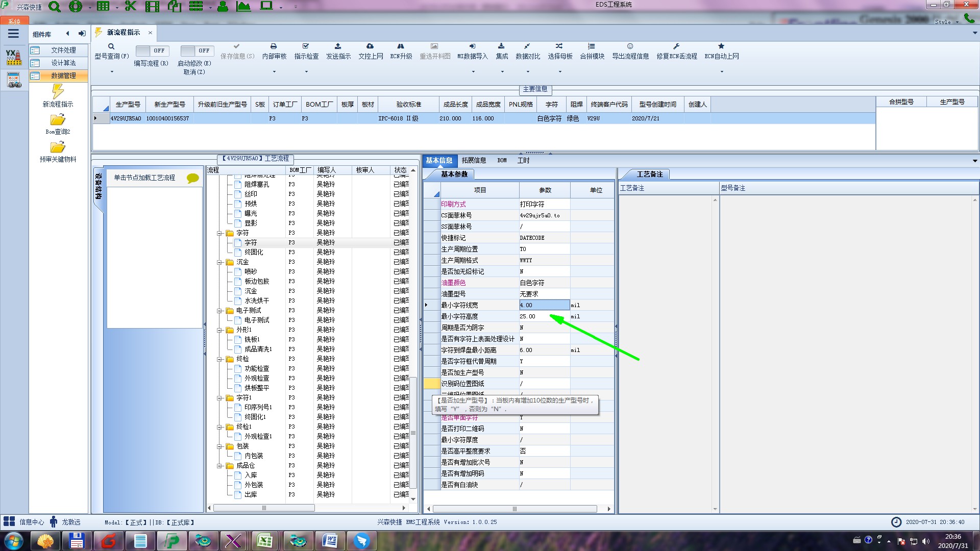Collapse the 沉金 tree folder

(x=220, y=262)
